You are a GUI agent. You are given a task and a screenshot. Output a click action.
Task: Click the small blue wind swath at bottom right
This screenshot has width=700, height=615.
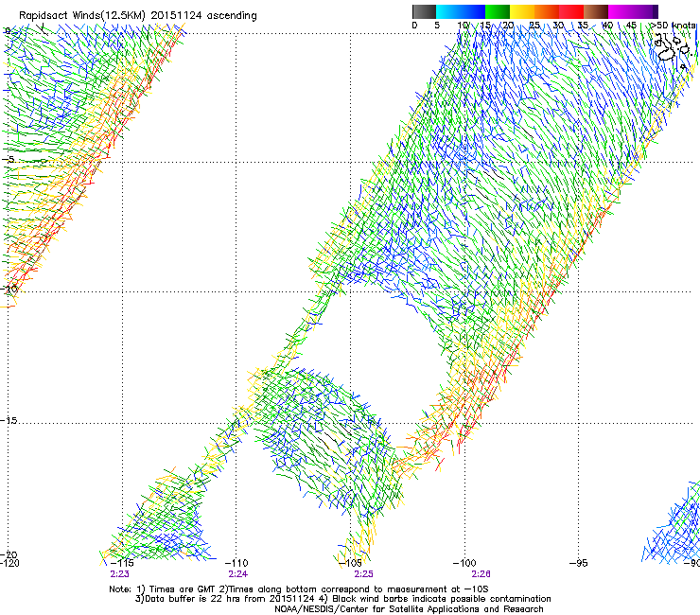coord(672,523)
